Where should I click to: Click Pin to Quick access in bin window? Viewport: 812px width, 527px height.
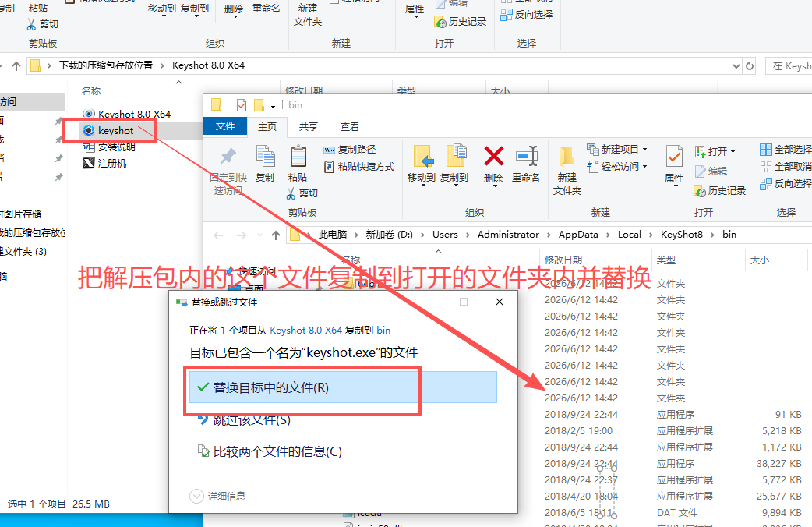[228, 171]
